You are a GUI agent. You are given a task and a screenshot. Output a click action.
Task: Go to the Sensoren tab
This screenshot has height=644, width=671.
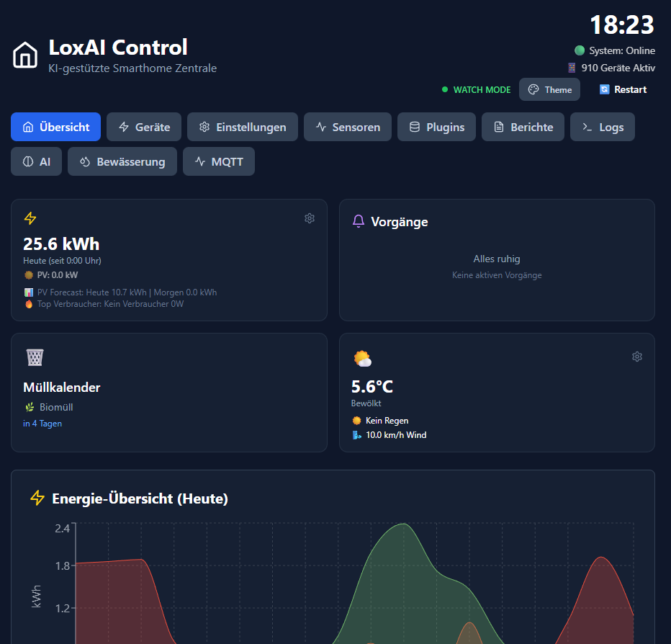point(348,127)
